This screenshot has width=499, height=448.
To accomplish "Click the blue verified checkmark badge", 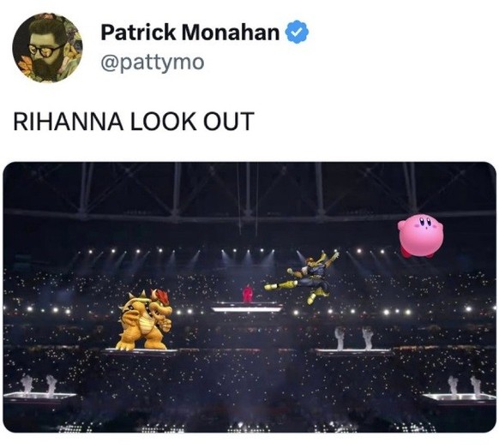I will 297,32.
